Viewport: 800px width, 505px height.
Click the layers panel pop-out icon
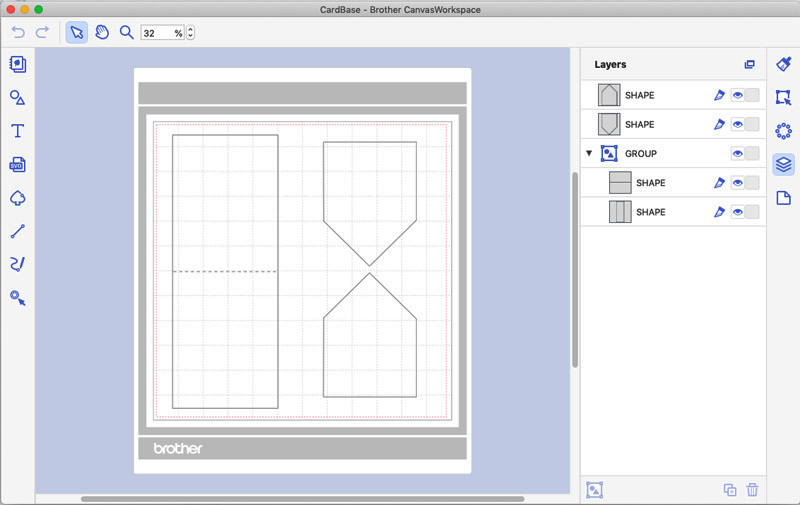749,65
